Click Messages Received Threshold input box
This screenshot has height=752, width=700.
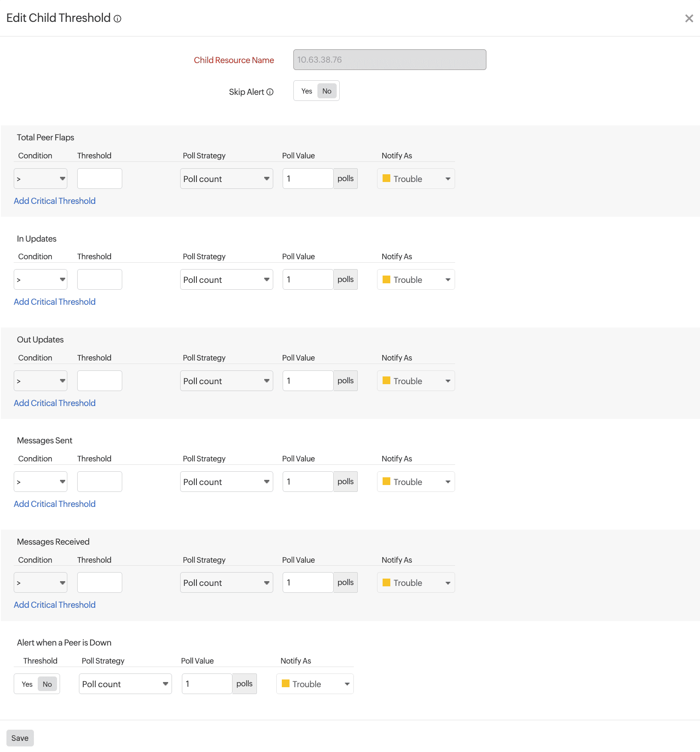[100, 583]
